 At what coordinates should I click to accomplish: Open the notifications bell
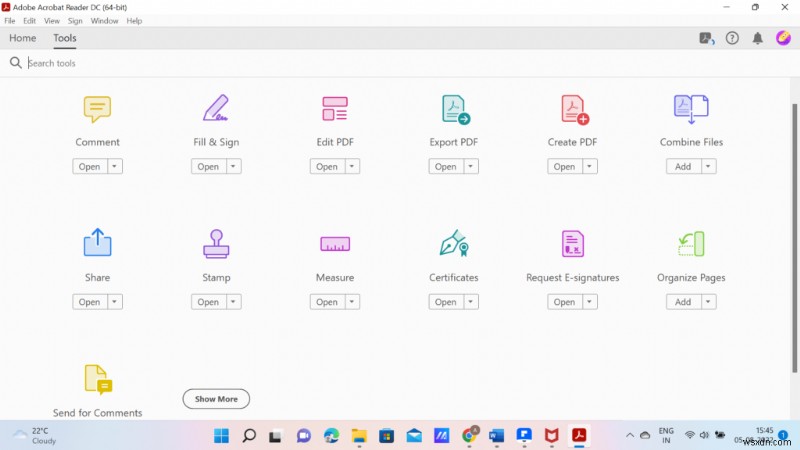pyautogui.click(x=758, y=38)
